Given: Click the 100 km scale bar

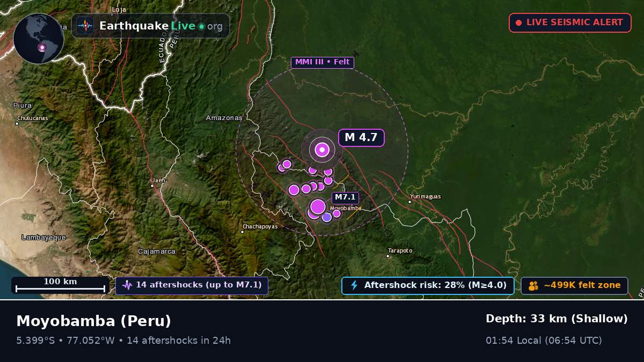Looking at the screenshot, I should (x=60, y=285).
